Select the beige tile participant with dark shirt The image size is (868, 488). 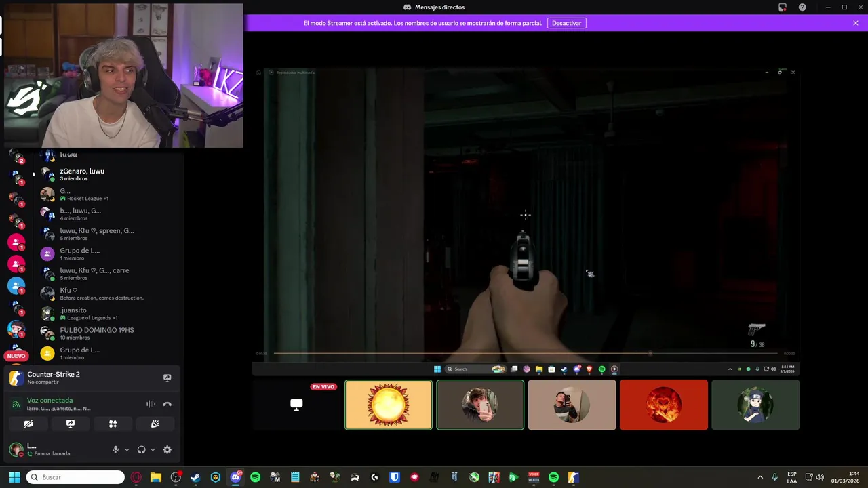click(x=572, y=405)
